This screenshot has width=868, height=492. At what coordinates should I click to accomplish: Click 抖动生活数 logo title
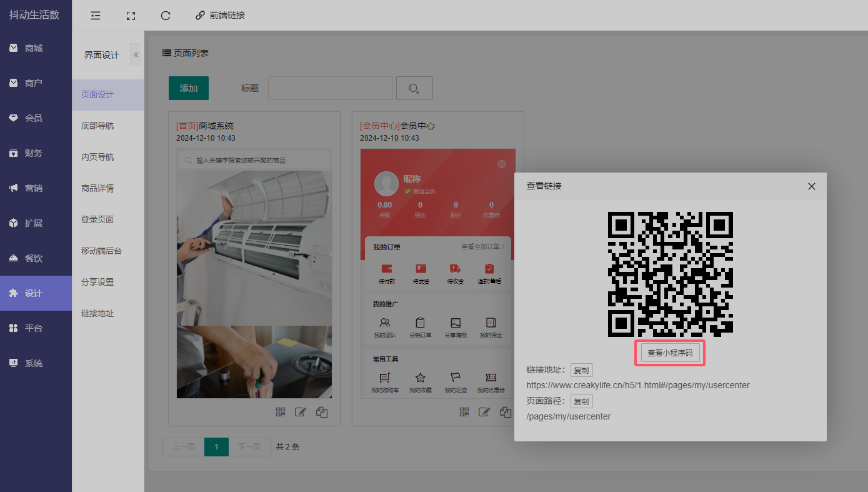(34, 15)
